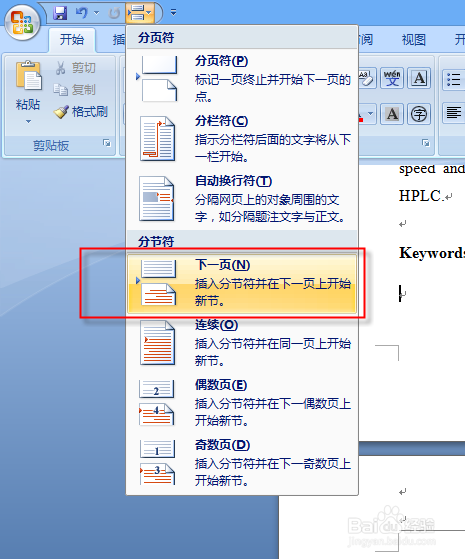The width and height of the screenshot is (465, 559).
Task: Open the font color dropdown arrow
Action: (x=371, y=114)
